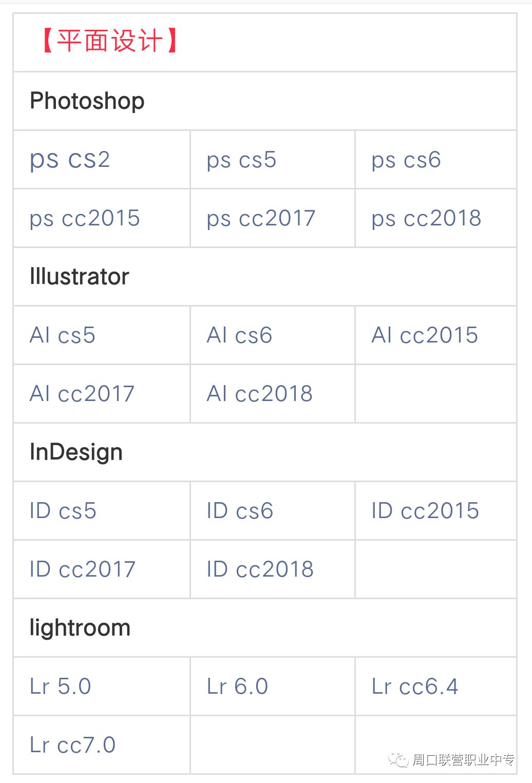Select the AI cc2017 link
The height and width of the screenshot is (783, 532).
point(82,394)
